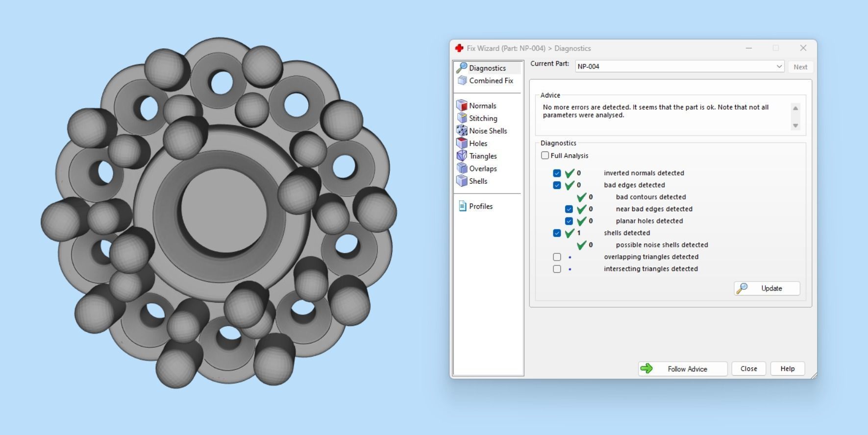This screenshot has height=435, width=868.
Task: Click the Combined Fix cube icon
Action: [x=462, y=80]
